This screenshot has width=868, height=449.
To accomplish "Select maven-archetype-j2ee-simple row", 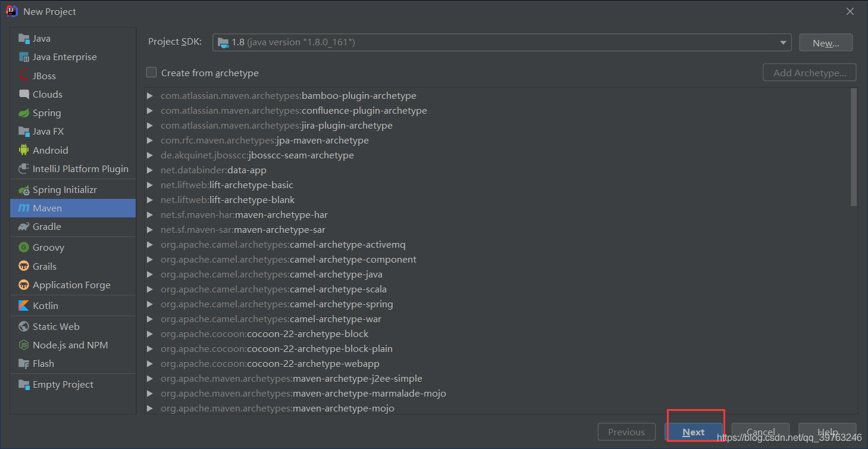I will pyautogui.click(x=497, y=379).
